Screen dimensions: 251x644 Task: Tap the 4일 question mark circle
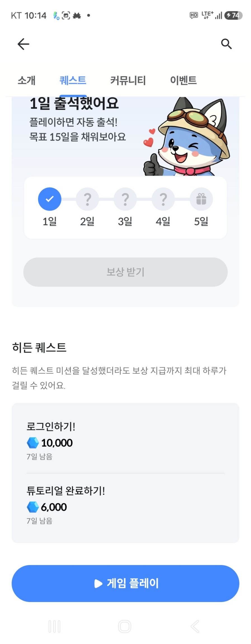coord(163,199)
